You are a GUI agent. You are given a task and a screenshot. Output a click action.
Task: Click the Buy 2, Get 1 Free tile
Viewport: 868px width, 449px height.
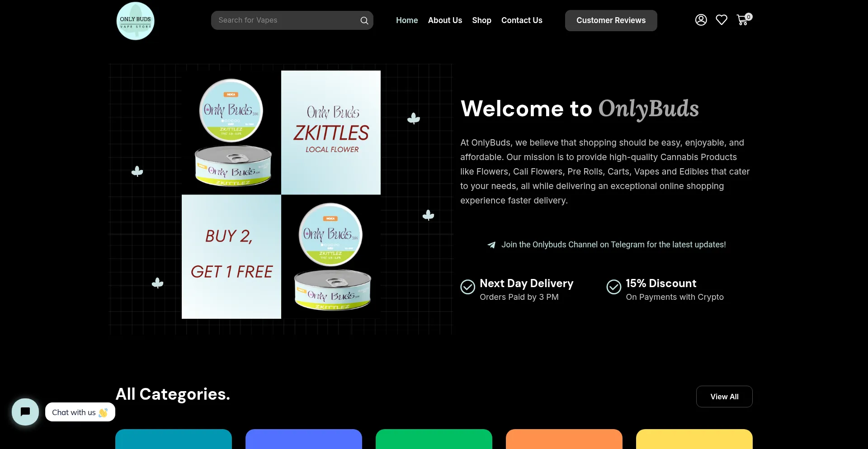pyautogui.click(x=231, y=256)
